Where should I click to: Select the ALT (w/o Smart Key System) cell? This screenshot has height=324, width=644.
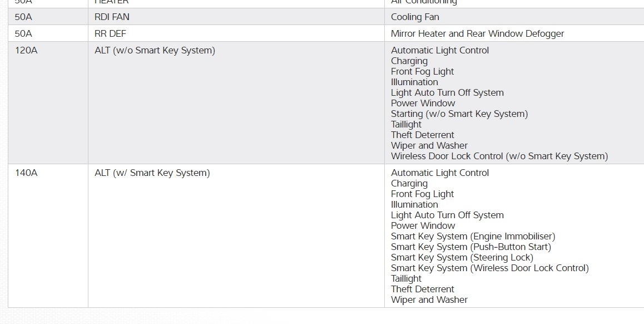tap(155, 50)
